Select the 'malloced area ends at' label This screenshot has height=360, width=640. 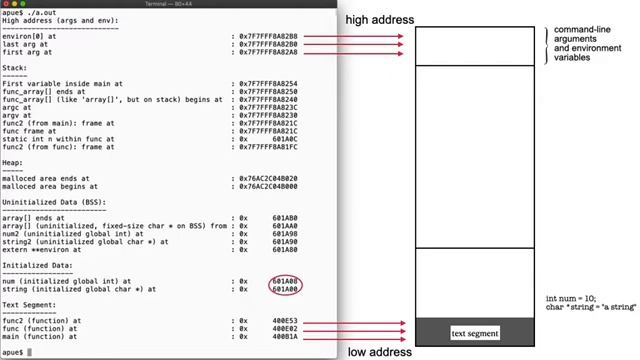coord(46,178)
